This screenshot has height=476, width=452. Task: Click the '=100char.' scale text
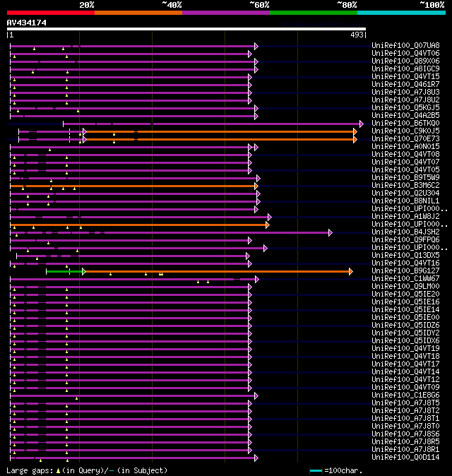(343, 471)
